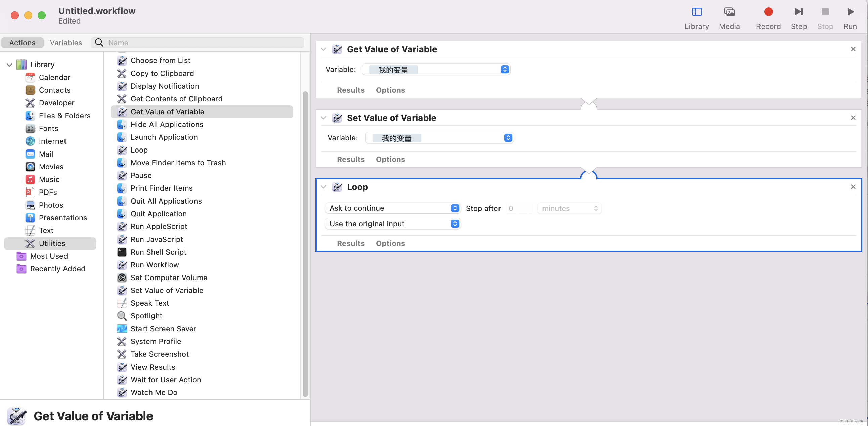The width and height of the screenshot is (868, 426).
Task: Click the actions list scrollbar
Action: pyautogui.click(x=305, y=243)
